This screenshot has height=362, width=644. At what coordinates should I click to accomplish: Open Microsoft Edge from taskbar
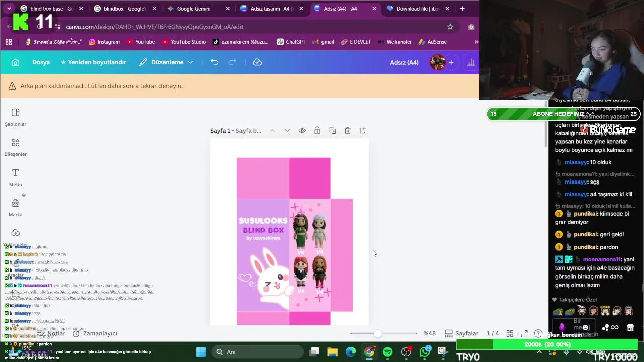coord(351,352)
